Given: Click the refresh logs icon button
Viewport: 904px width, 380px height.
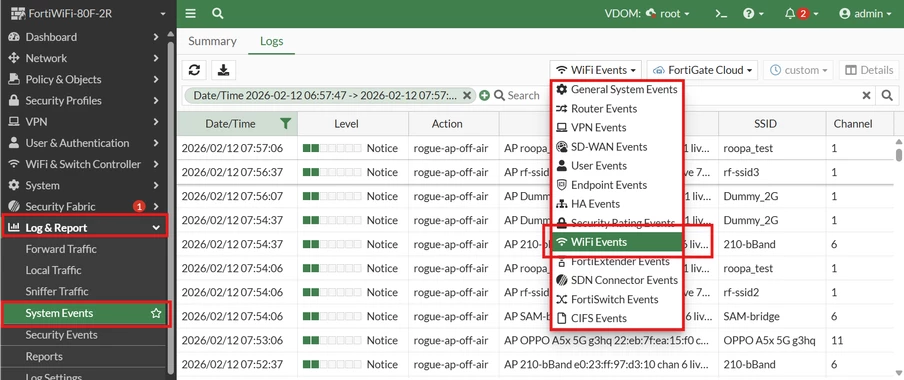Looking at the screenshot, I should point(194,70).
